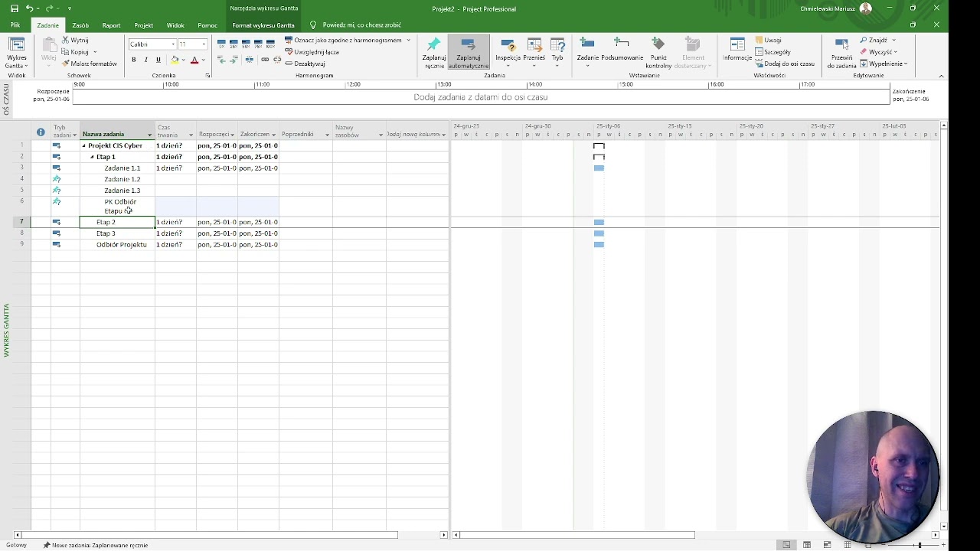Mark task 100% complete icon
This screenshot has height=551, width=980.
click(x=270, y=44)
